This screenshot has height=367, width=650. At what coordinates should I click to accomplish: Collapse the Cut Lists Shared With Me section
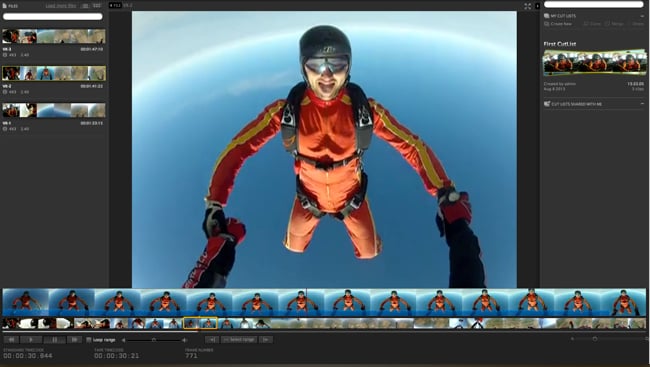point(642,104)
